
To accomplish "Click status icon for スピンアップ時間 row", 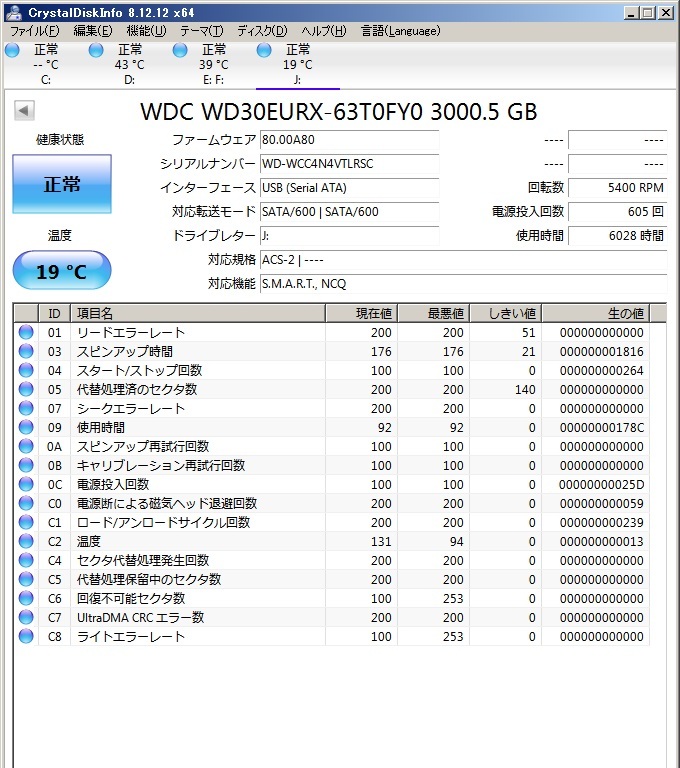I will (26, 351).
